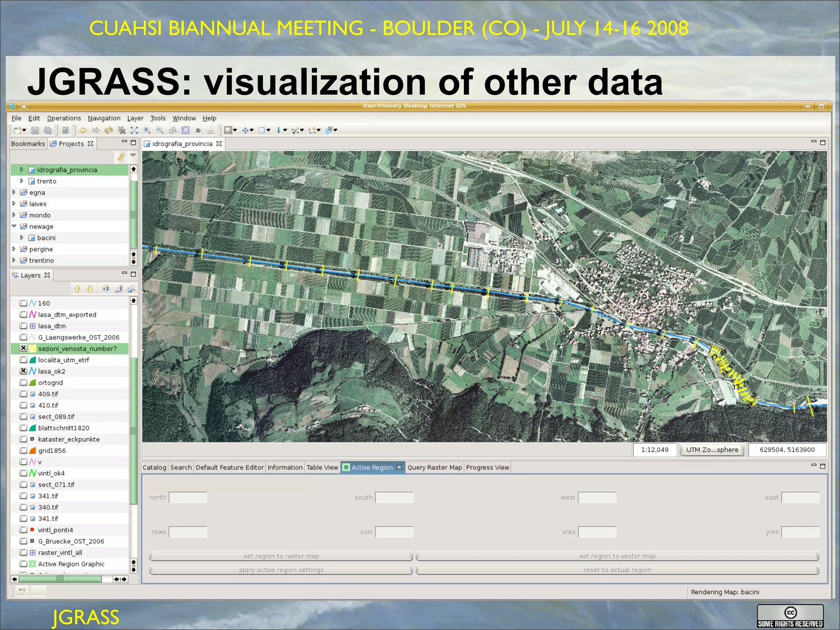The height and width of the screenshot is (630, 840).
Task: Click the Info tool icon
Action: pos(278,130)
